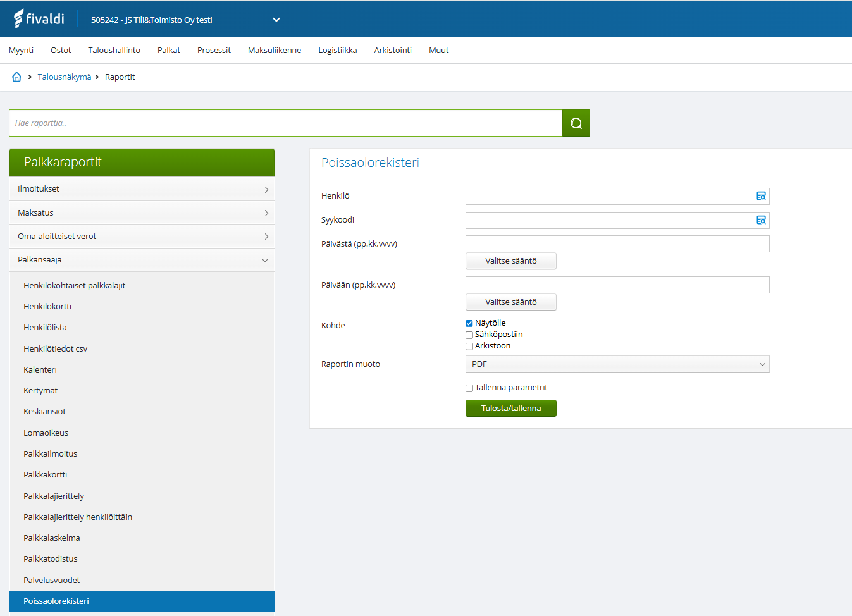Open the Syykoodi lookup icon

[x=761, y=220]
